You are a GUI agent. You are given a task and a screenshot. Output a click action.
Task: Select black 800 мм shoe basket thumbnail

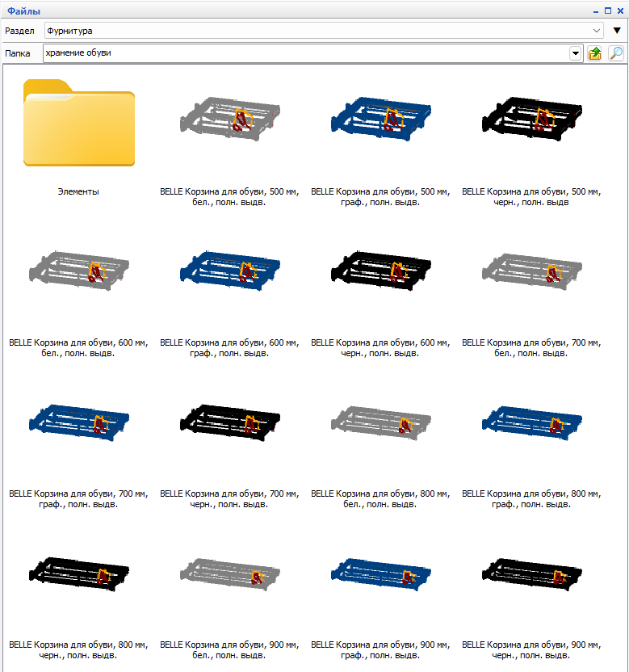click(x=79, y=573)
